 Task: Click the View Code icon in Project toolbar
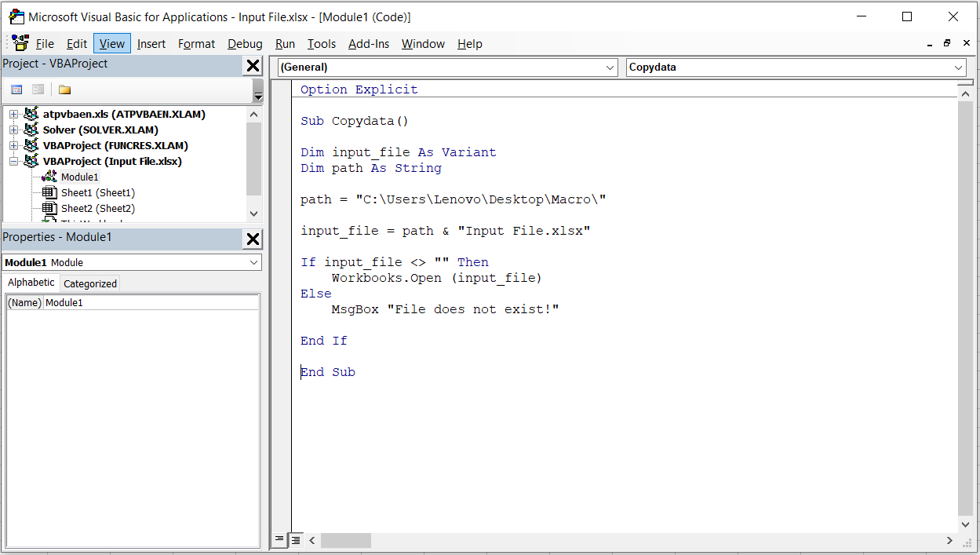coord(16,89)
